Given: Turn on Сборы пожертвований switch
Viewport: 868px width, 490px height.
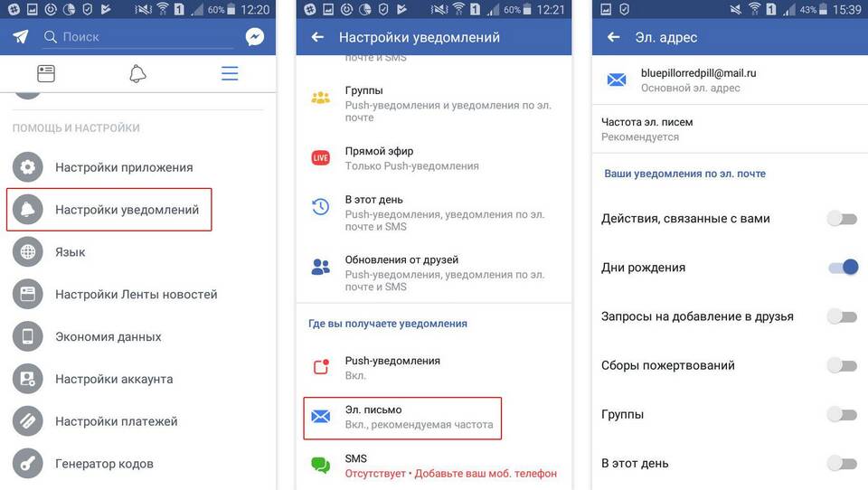Looking at the screenshot, I should (842, 365).
